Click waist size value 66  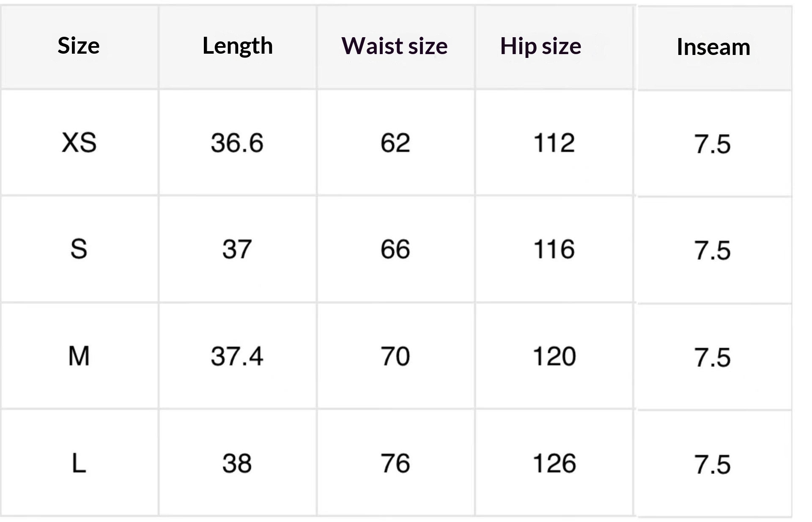point(395,249)
